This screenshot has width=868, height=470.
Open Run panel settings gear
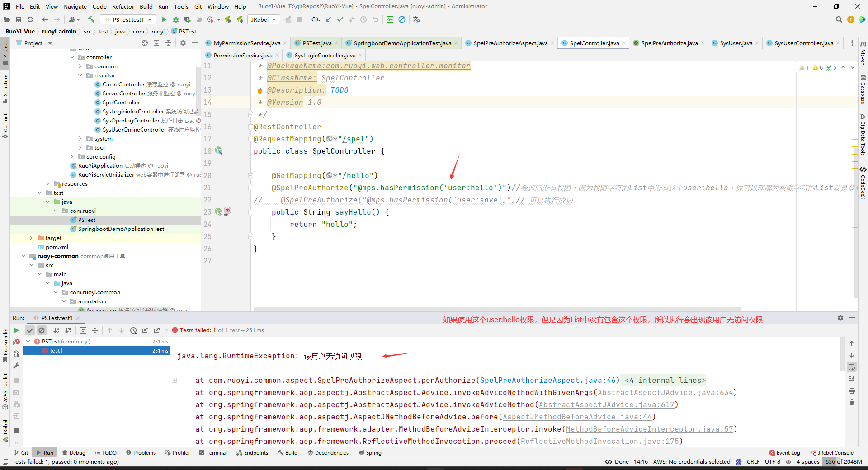[x=840, y=318]
